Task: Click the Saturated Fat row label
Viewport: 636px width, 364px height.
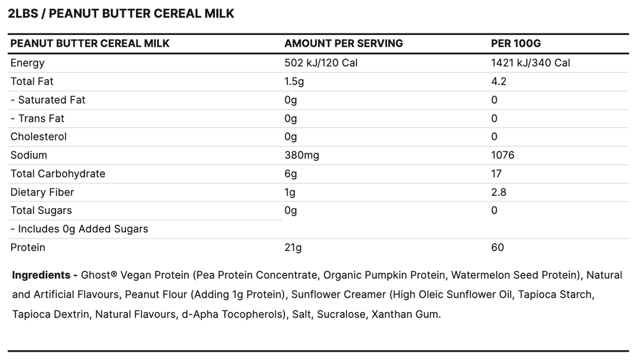Action: click(x=48, y=100)
